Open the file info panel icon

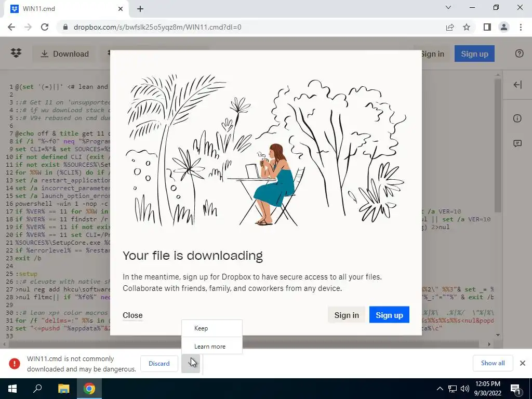click(x=517, y=118)
